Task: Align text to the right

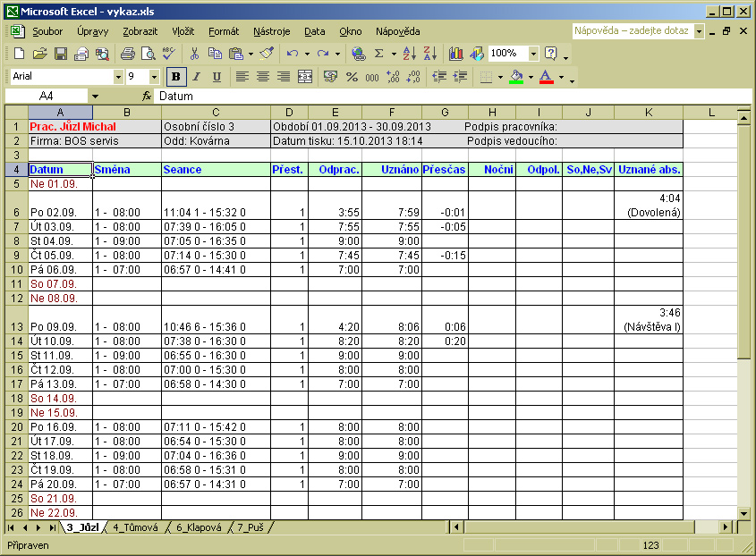Action: [x=284, y=77]
